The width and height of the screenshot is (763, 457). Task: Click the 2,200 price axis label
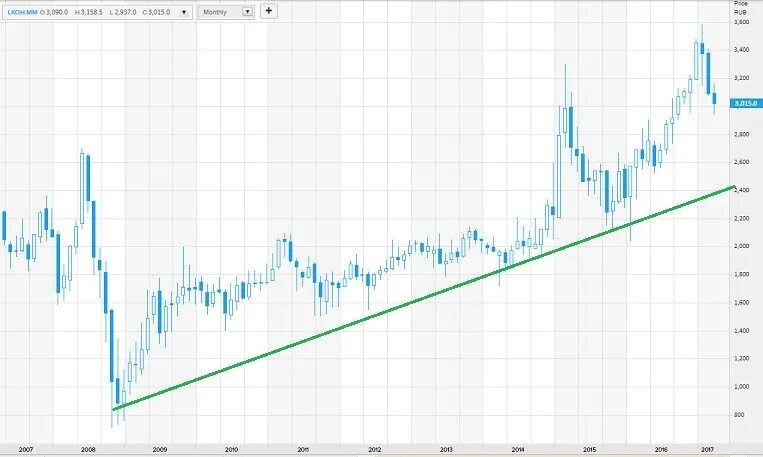coord(742,219)
